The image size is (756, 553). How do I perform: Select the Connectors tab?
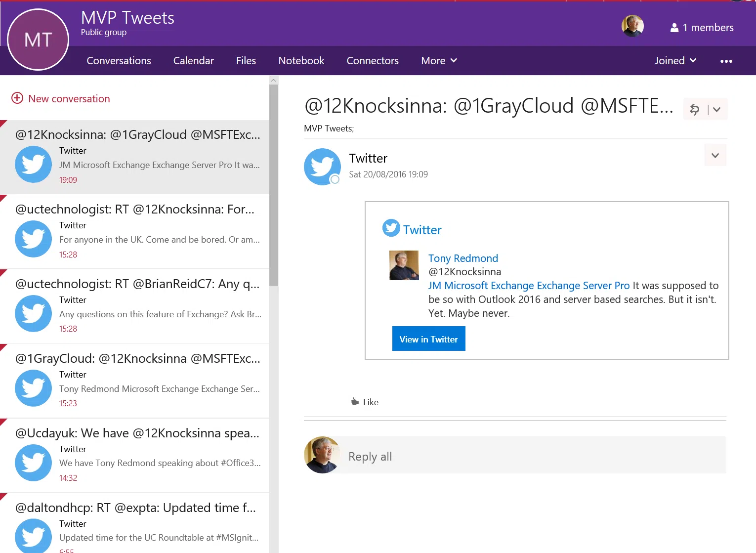click(x=373, y=61)
